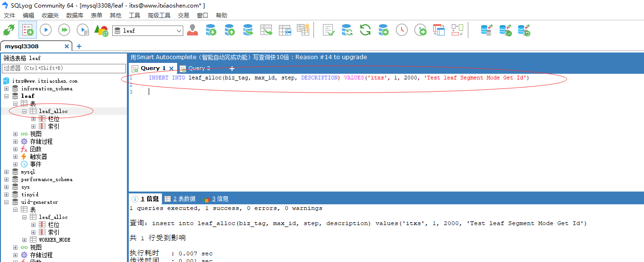Open the user manager icon
The image size is (644, 262).
[192, 30]
